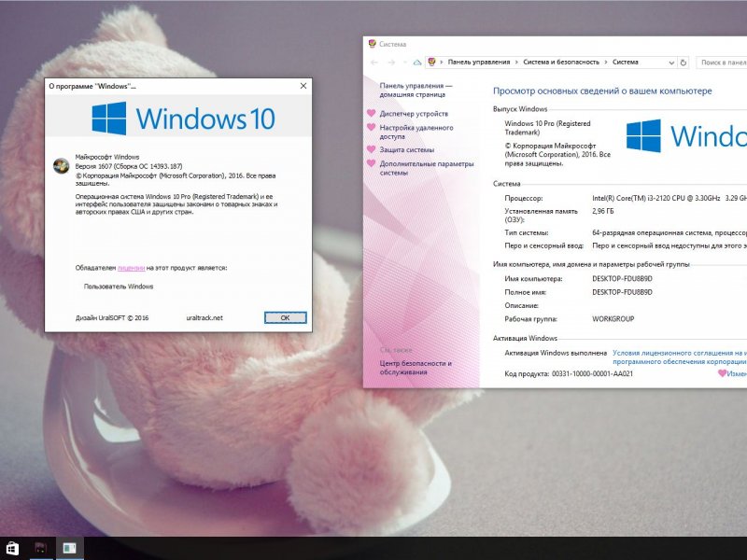Click heart icon beside Дополнительные параметры системы

pos(371,163)
